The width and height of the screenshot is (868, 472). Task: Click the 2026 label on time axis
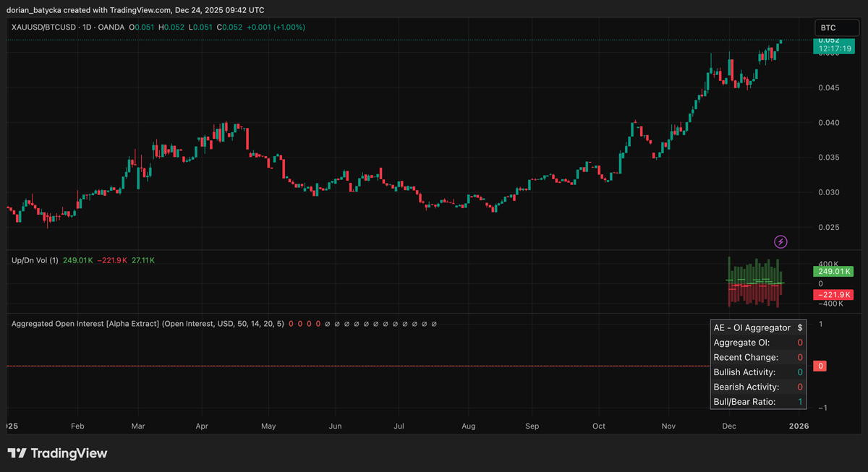[798, 426]
